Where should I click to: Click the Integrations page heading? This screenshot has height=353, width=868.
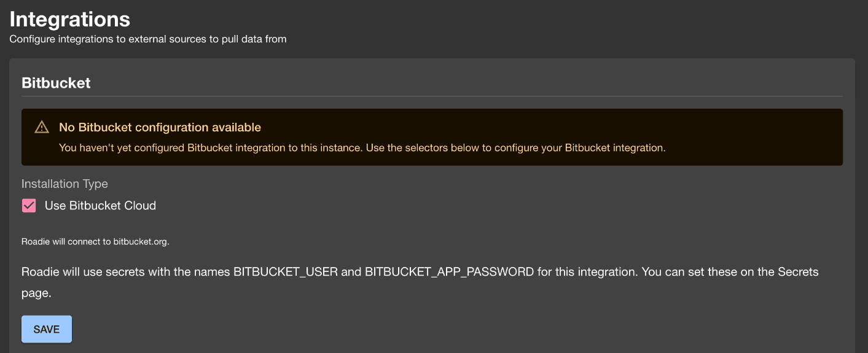coord(70,19)
